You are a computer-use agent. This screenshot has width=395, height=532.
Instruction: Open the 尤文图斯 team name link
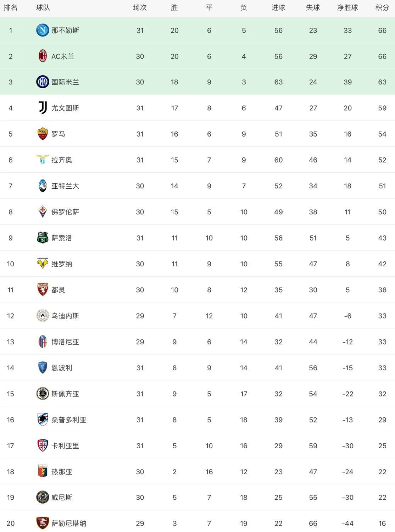[x=65, y=108]
